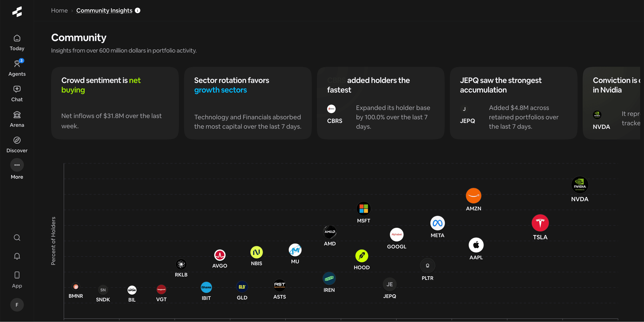
Task: Open the Conviction in Nvidia card
Action: [x=611, y=103]
